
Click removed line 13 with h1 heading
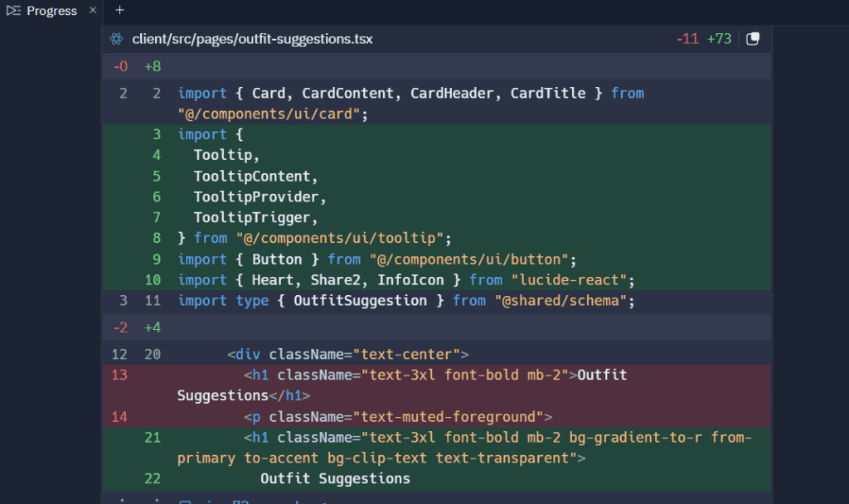coord(437,385)
